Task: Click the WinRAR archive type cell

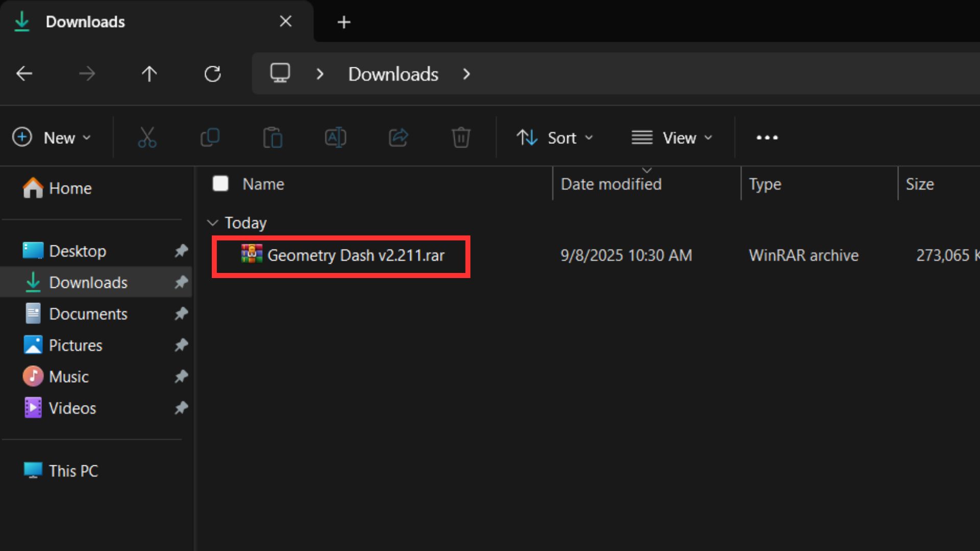Action: (x=803, y=255)
